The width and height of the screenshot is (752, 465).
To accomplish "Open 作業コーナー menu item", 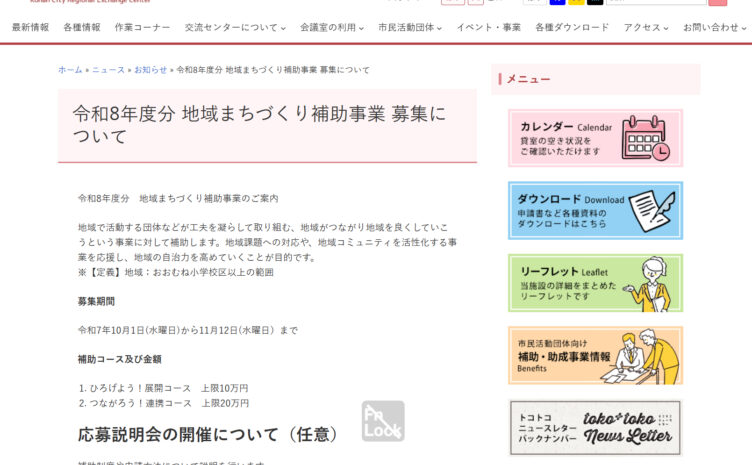I will tap(142, 28).
